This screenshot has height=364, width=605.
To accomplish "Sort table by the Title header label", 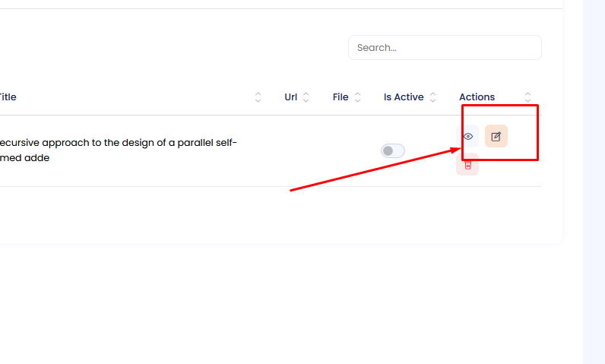I will pos(8,97).
